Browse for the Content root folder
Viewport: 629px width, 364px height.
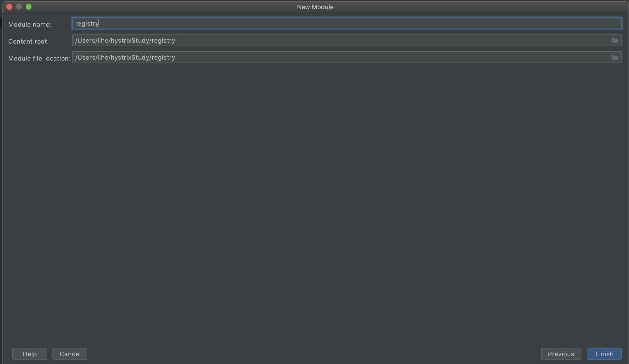tap(615, 40)
